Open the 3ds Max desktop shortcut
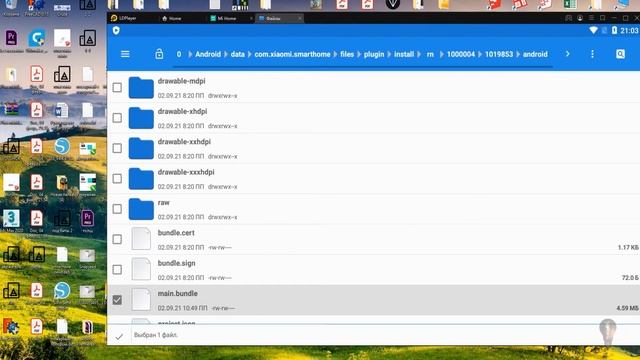Viewport: 640px width, 360px height. (x=11, y=218)
